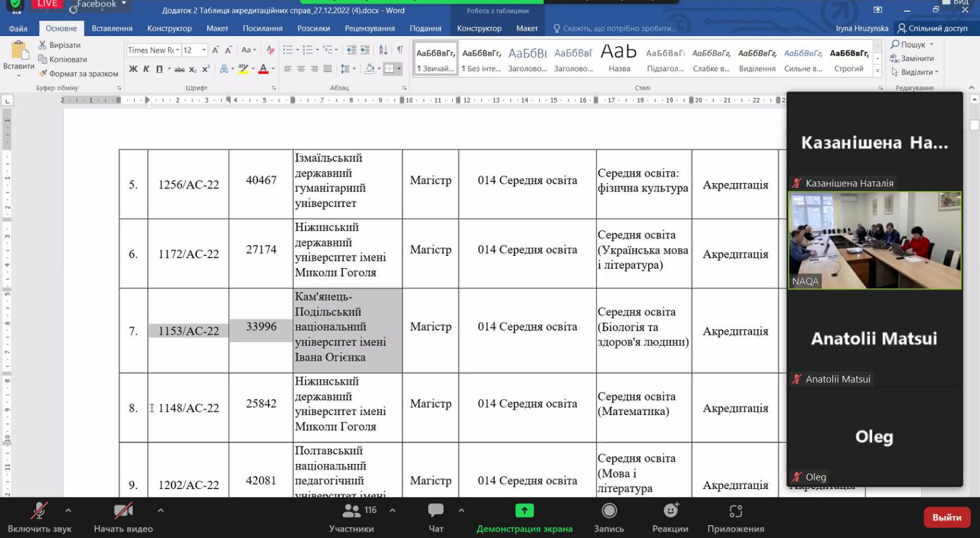Click the Спільний доступ share button
This screenshot has width=980, height=538.
[932, 28]
